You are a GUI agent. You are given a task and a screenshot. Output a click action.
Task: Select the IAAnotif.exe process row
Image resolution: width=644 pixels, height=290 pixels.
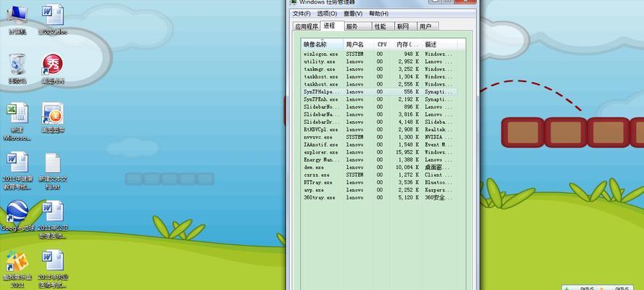click(x=379, y=144)
